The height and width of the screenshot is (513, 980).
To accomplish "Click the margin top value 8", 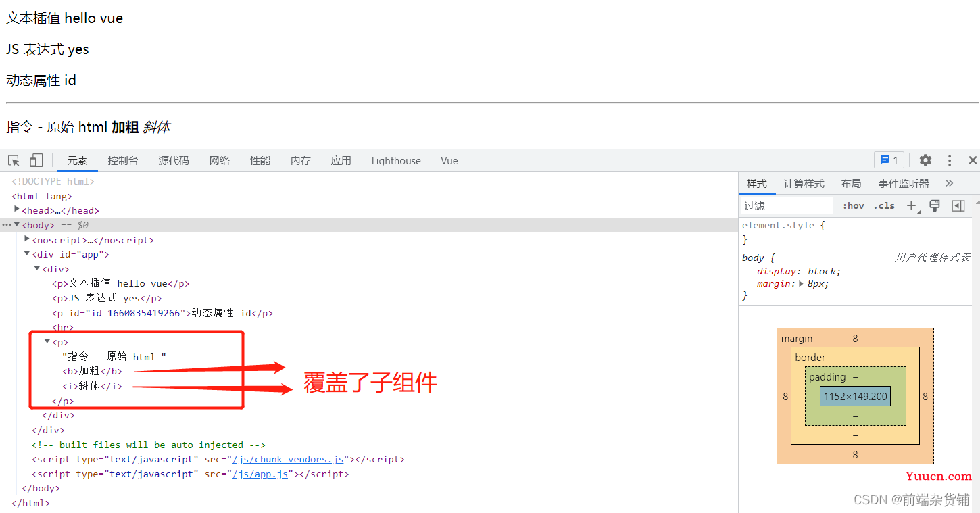I will [855, 339].
